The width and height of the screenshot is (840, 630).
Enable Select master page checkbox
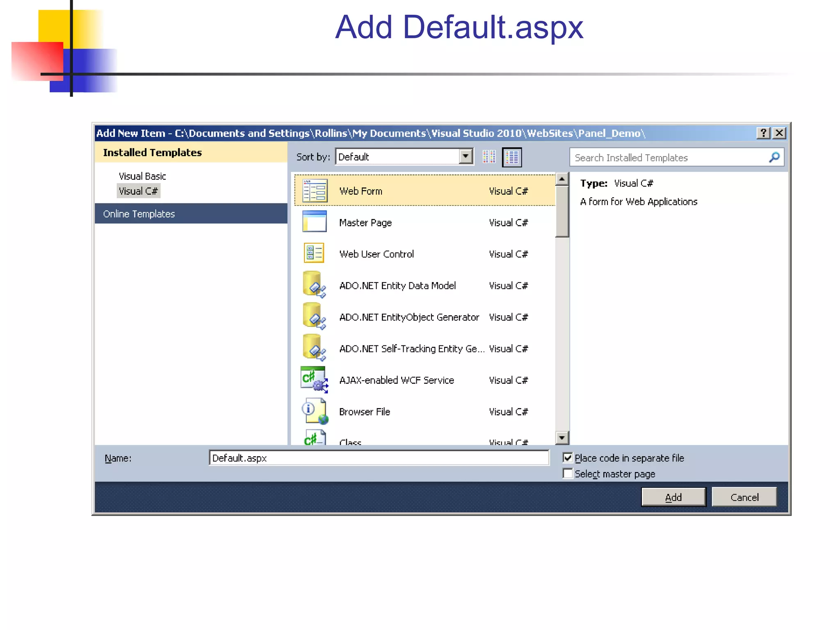[x=568, y=474]
